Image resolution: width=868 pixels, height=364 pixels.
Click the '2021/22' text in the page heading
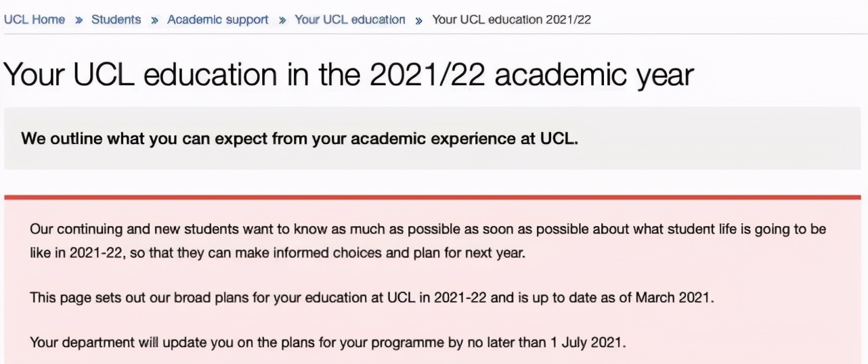[x=427, y=75]
